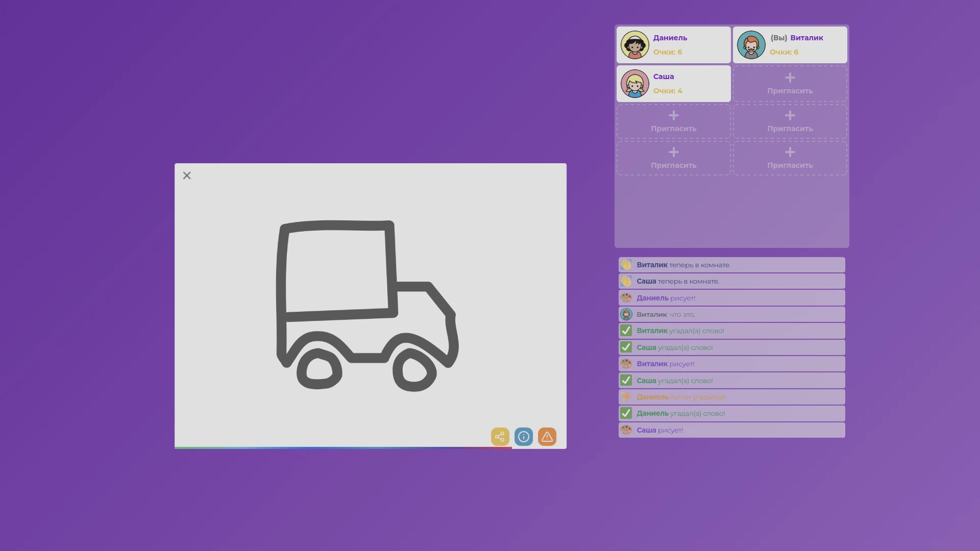Click Даниель's avatar in the player panel
The height and width of the screenshot is (551, 980).
635,45
